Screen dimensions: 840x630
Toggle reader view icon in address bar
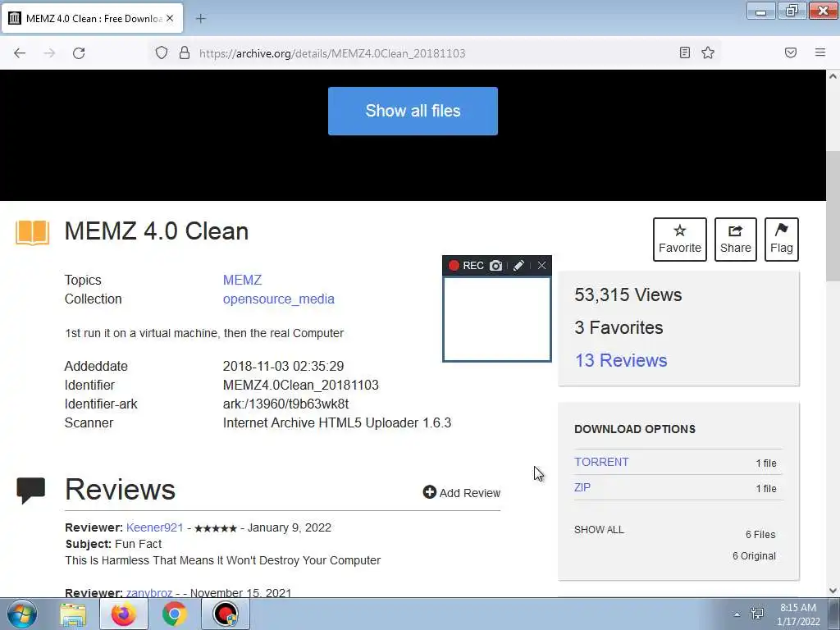685,52
